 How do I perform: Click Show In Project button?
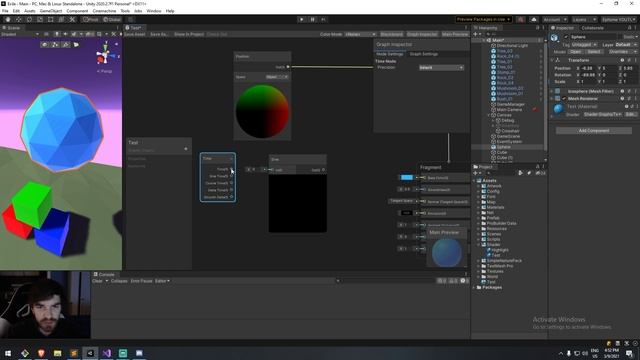(x=189, y=34)
